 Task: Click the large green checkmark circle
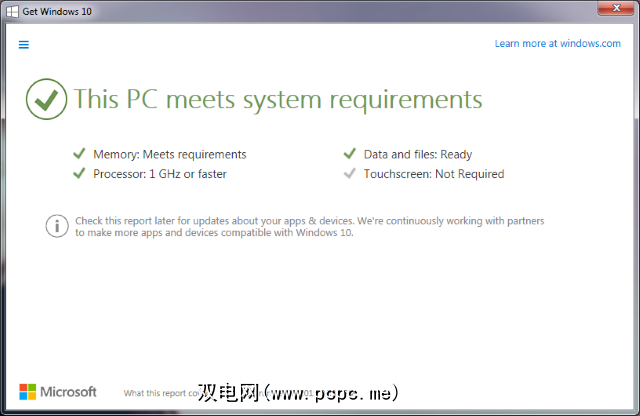(x=45, y=99)
